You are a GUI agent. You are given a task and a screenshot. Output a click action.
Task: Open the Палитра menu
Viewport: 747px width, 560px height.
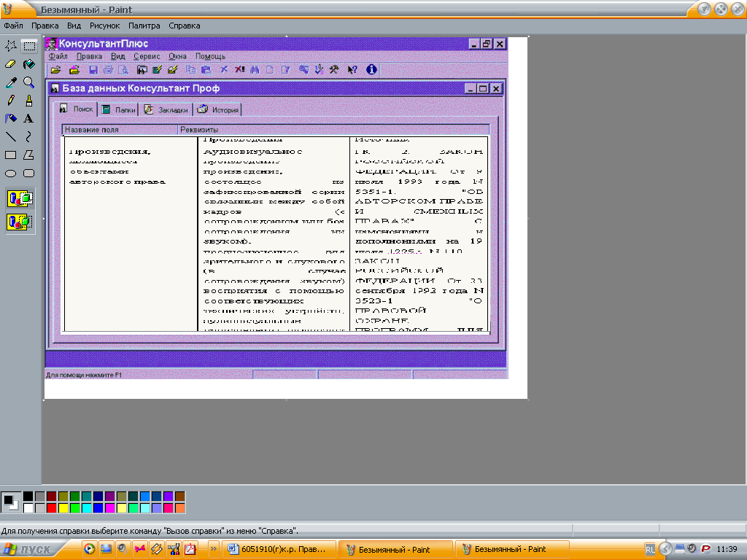click(144, 26)
